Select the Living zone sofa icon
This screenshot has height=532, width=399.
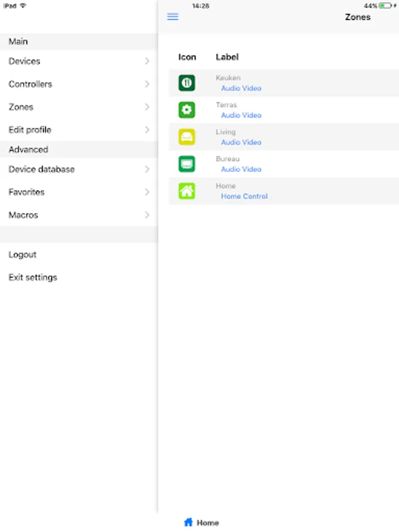[187, 137]
